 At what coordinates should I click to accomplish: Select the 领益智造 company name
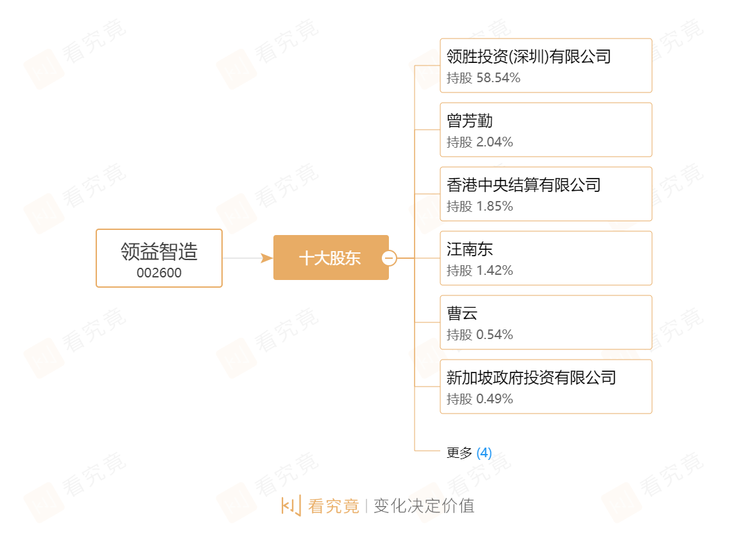click(159, 251)
